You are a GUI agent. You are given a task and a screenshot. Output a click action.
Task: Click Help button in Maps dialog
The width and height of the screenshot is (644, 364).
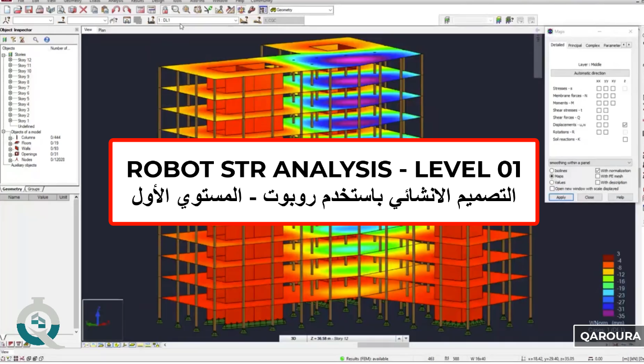click(620, 198)
